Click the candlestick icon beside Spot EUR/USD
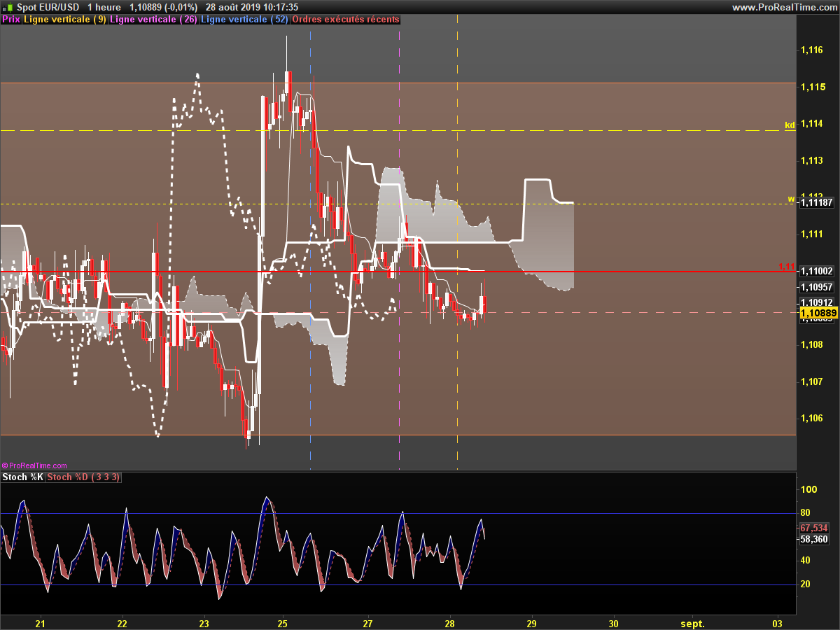The height and width of the screenshot is (630, 840). (9, 7)
